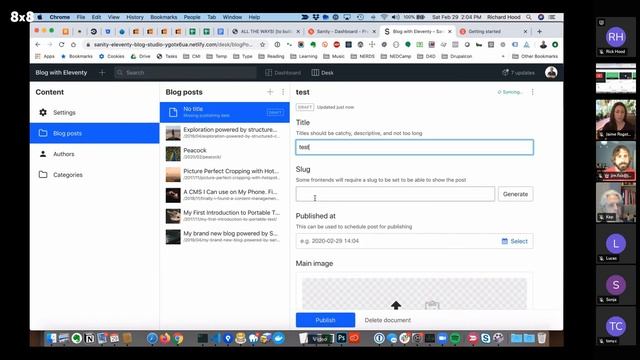Open the Settings item in Content pane
640x360 pixels.
point(94,112)
